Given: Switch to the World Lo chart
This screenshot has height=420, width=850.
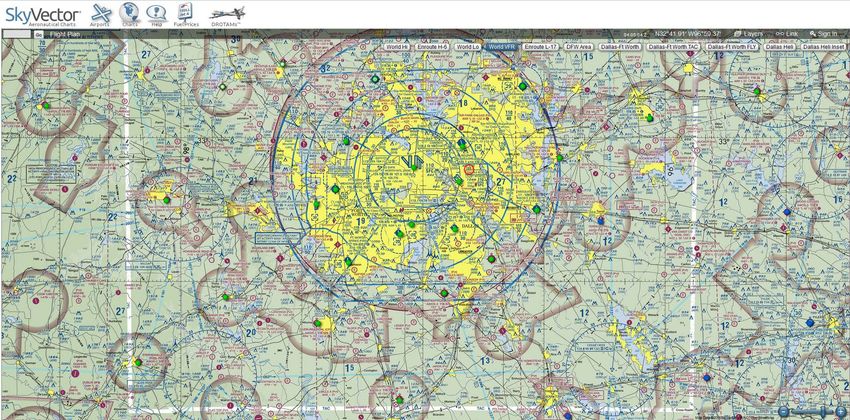Looking at the screenshot, I should (467, 47).
